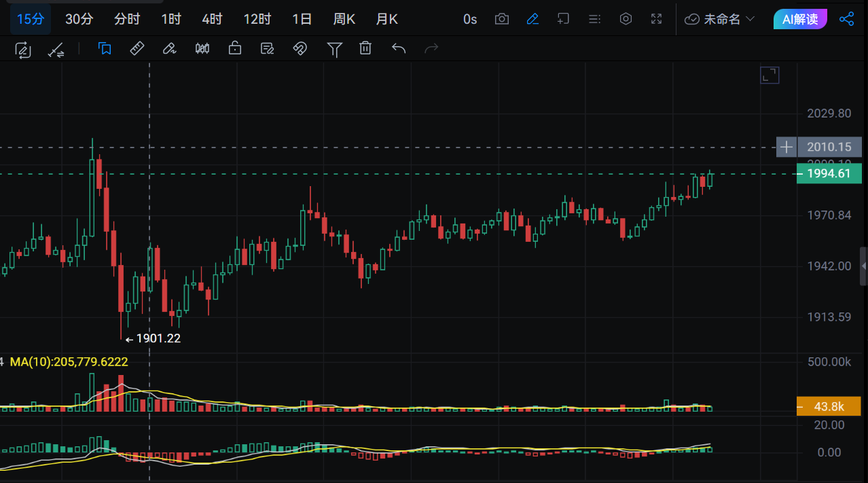Screen dimensions: 868x483
Task: Open the funnel filter tool
Action: tap(334, 48)
